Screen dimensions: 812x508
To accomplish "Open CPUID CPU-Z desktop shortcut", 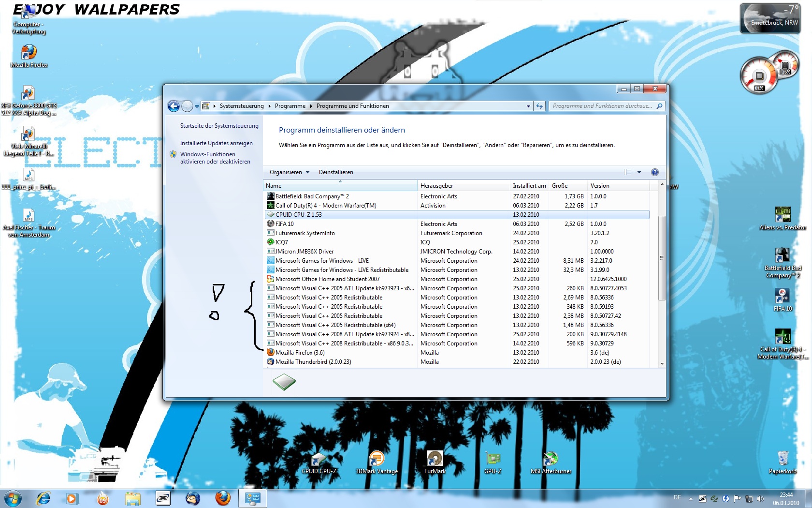I will pos(319,463).
